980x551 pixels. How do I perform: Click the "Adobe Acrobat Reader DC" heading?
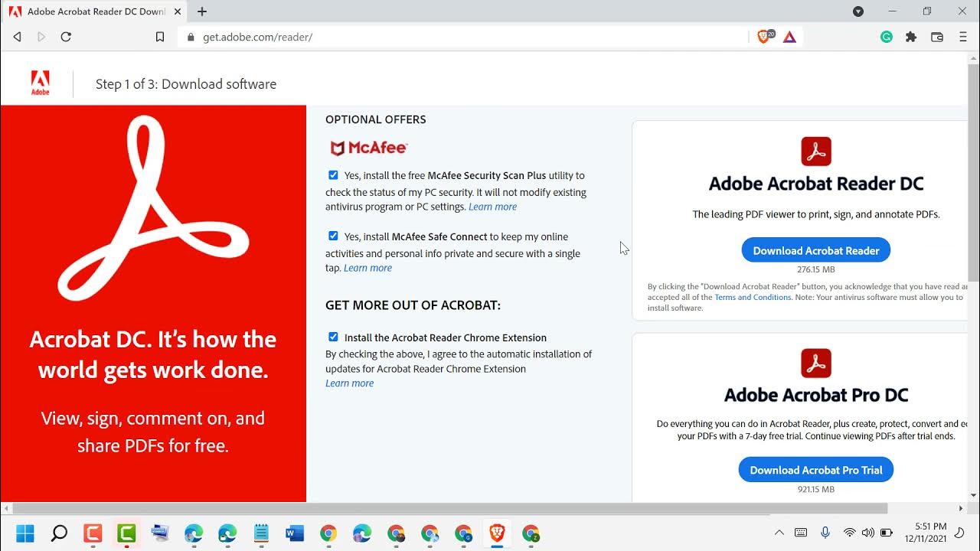(x=816, y=184)
